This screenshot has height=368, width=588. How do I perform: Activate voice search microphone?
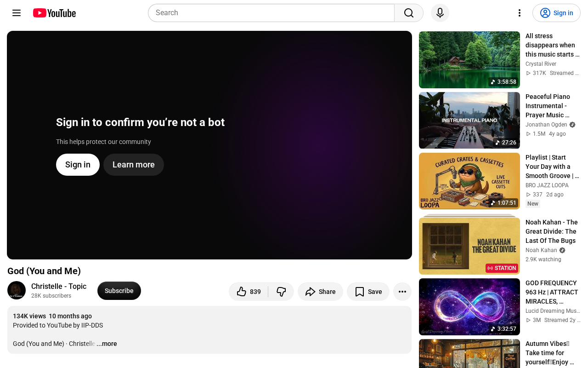coord(440,13)
